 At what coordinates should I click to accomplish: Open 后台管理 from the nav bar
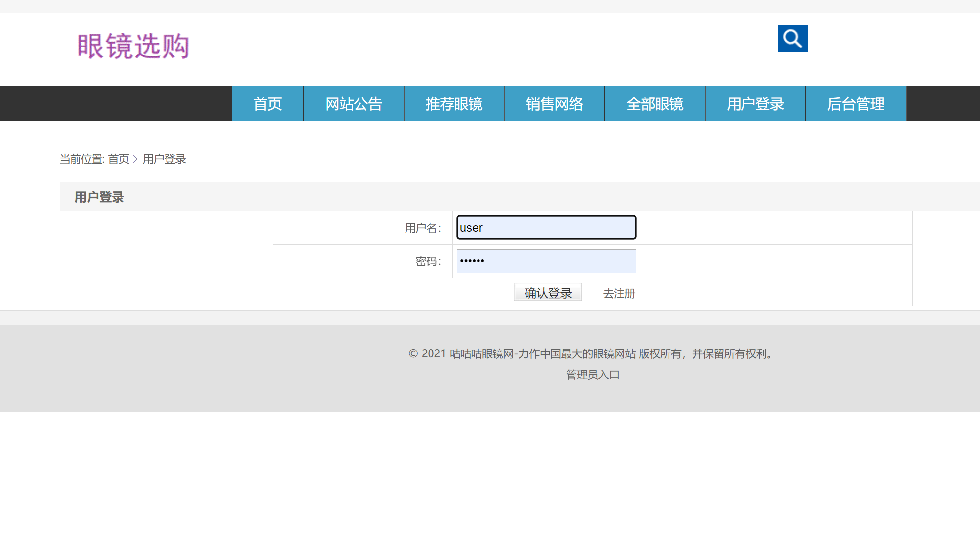pos(856,104)
